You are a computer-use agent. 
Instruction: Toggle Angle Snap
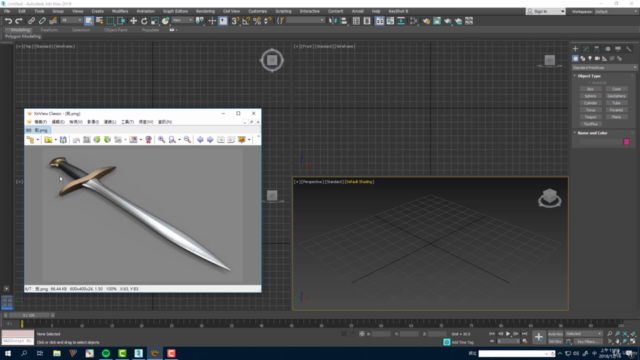(246, 21)
